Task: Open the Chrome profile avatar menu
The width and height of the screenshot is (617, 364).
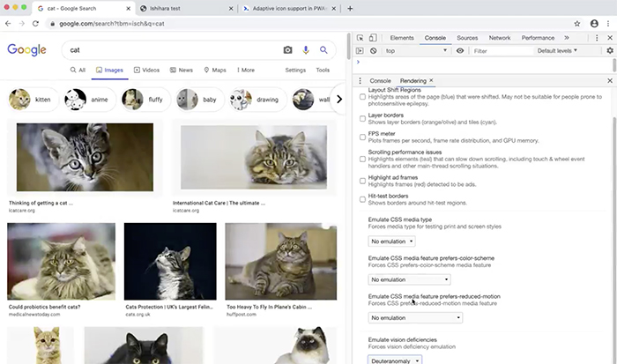Action: [594, 24]
